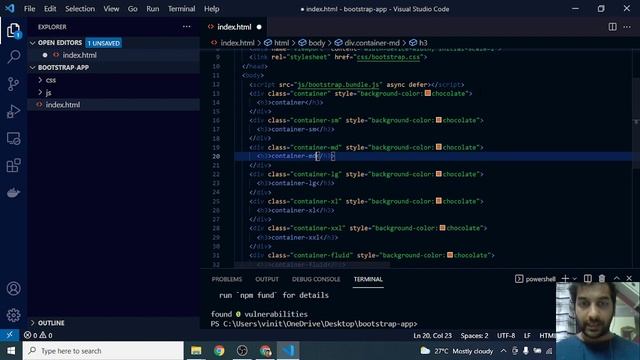This screenshot has width=640, height=360.
Task: Click the html breadcrumb item
Action: (x=277, y=43)
